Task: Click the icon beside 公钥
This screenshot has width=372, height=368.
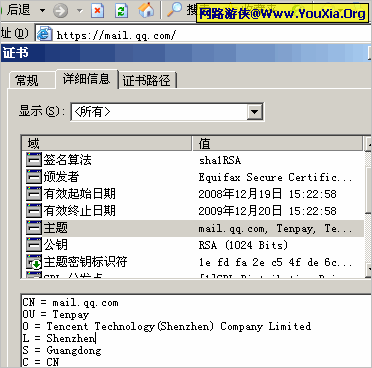Action: 34,245
